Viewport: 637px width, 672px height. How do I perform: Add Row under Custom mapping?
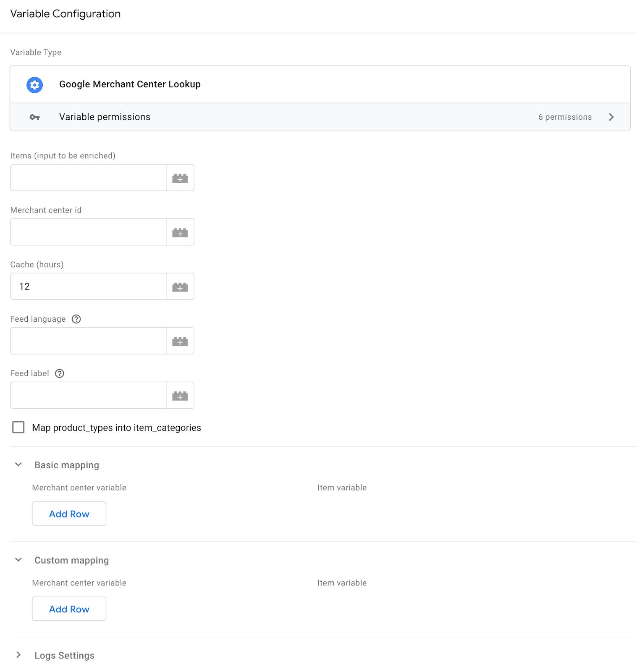[x=69, y=609]
